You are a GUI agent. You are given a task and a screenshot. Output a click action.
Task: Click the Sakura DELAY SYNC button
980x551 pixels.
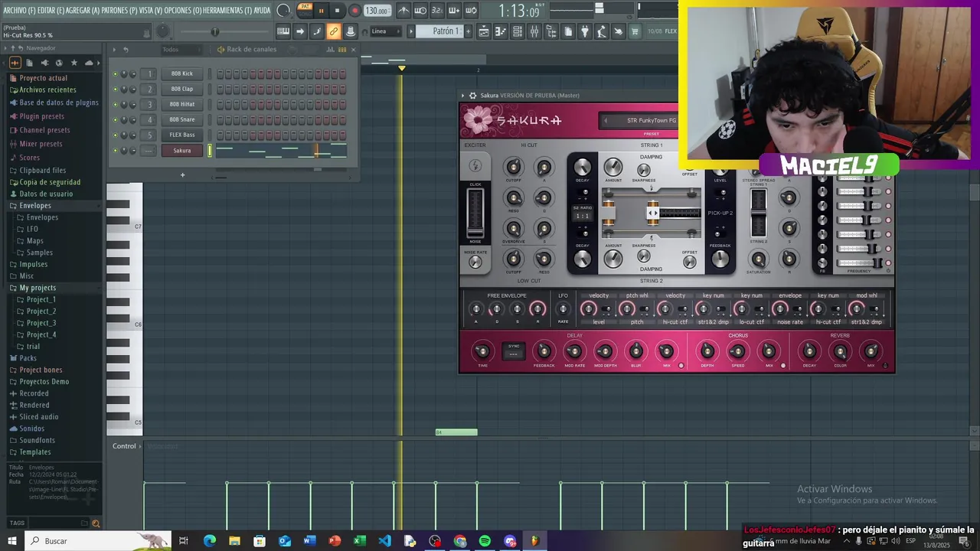click(514, 350)
